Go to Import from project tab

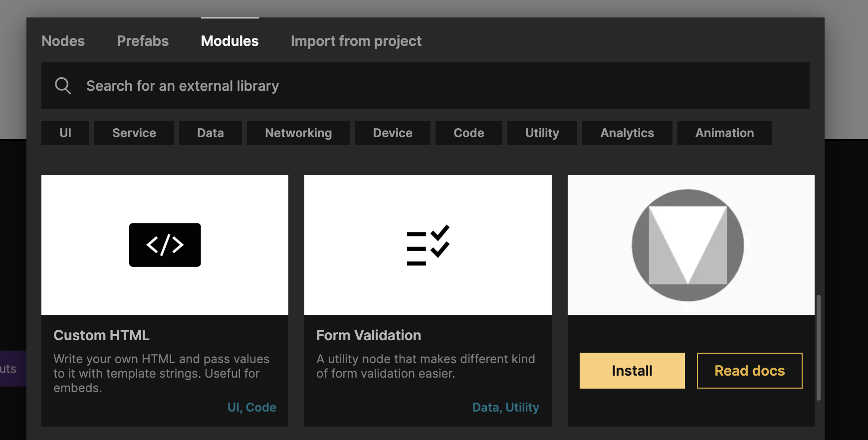pyautogui.click(x=356, y=41)
